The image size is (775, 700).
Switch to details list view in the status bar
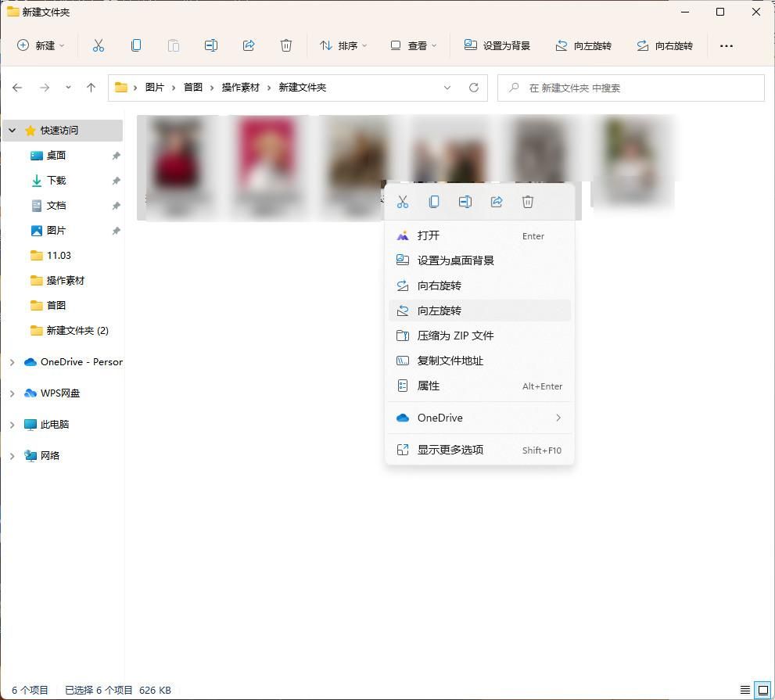(745, 690)
